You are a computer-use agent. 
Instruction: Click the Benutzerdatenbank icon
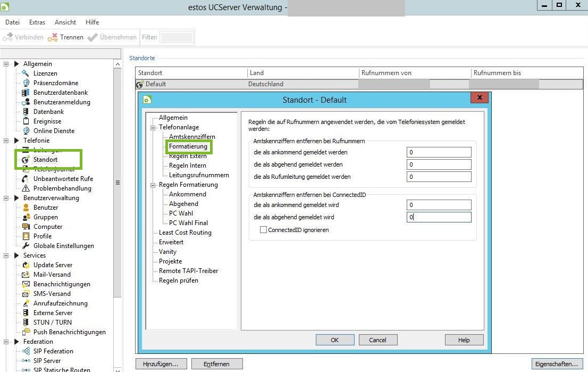click(x=26, y=93)
